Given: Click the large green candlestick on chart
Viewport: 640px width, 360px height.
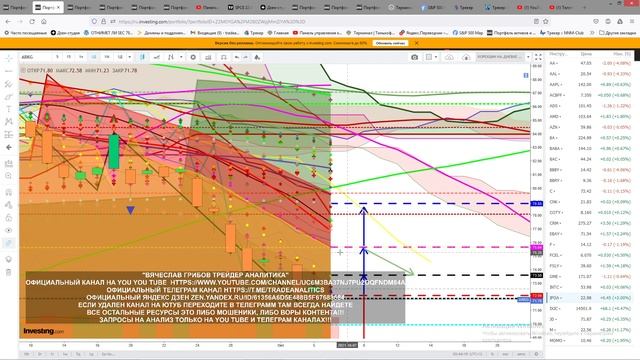Looking at the screenshot, I should pyautogui.click(x=114, y=151).
